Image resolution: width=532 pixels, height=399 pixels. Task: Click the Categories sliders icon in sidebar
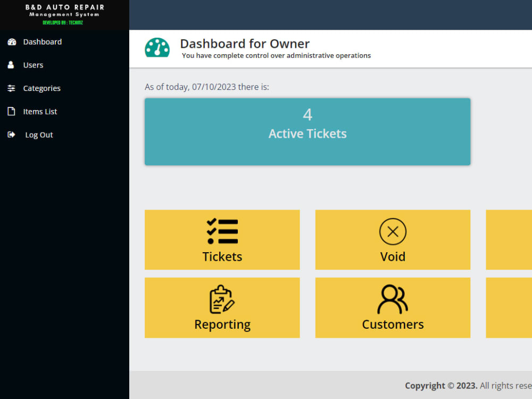11,88
